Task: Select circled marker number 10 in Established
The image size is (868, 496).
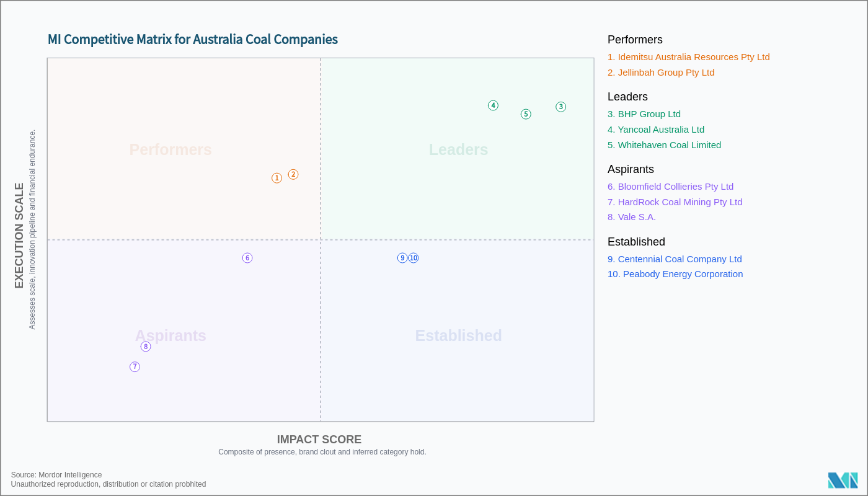Action: pos(414,258)
